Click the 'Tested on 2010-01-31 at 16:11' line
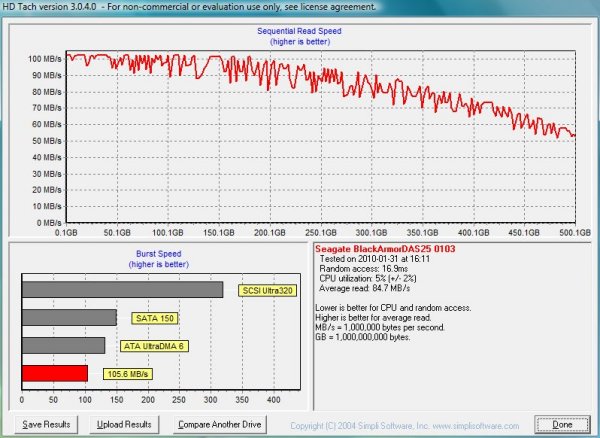The image size is (600, 438). pos(375,259)
